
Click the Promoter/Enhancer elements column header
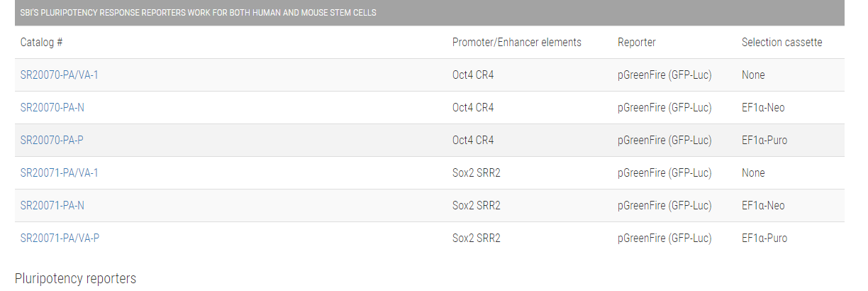coord(516,42)
